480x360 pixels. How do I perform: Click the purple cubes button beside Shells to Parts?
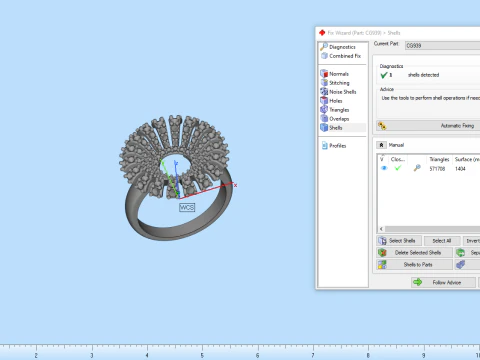[x=467, y=265]
